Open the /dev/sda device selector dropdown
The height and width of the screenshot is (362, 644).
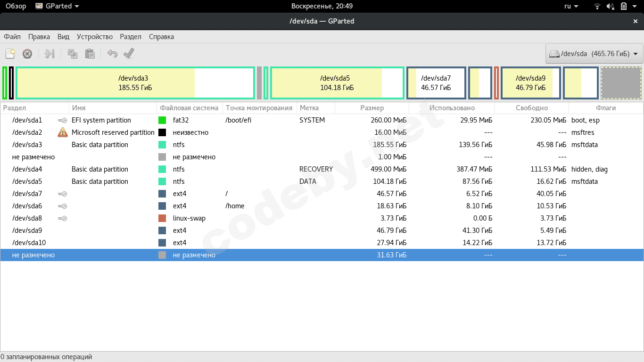(594, 54)
